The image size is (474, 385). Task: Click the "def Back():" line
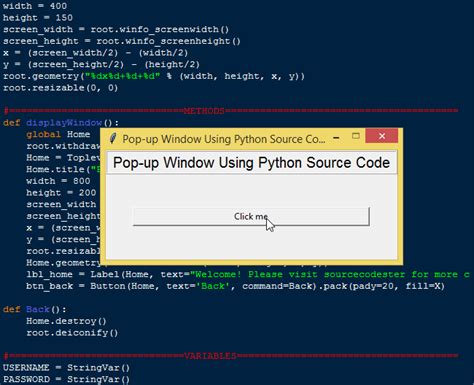(x=35, y=309)
